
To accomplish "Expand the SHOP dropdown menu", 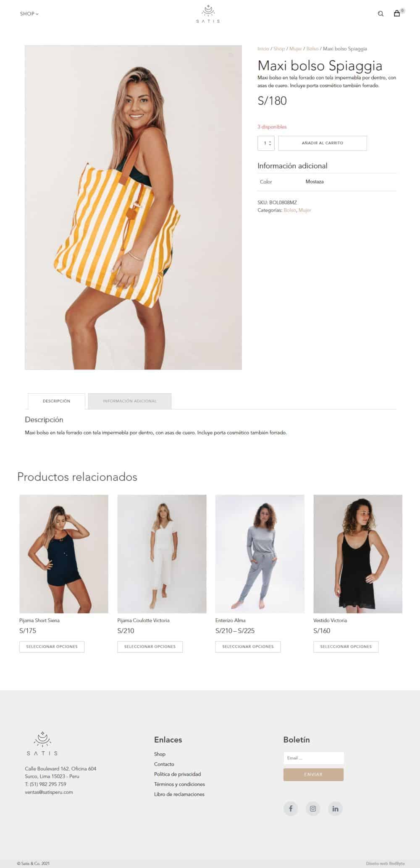I will pyautogui.click(x=29, y=14).
